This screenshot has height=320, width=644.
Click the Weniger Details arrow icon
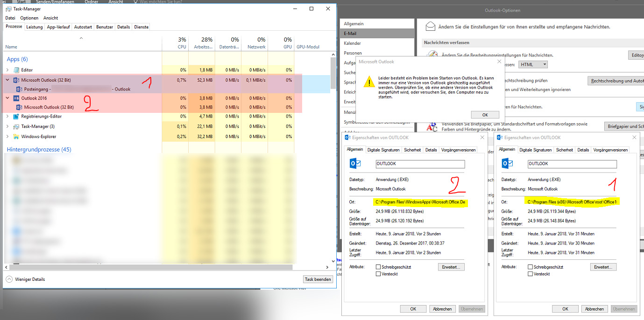coord(9,279)
